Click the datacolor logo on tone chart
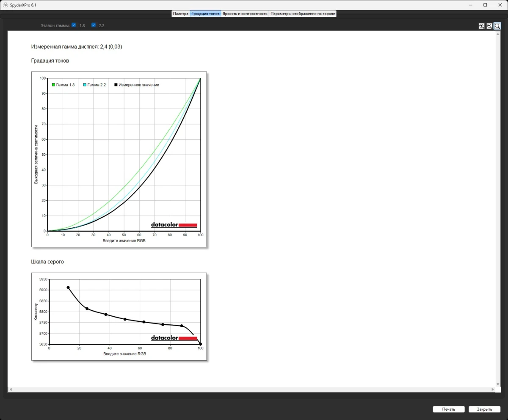This screenshot has width=508, height=420. (x=174, y=225)
